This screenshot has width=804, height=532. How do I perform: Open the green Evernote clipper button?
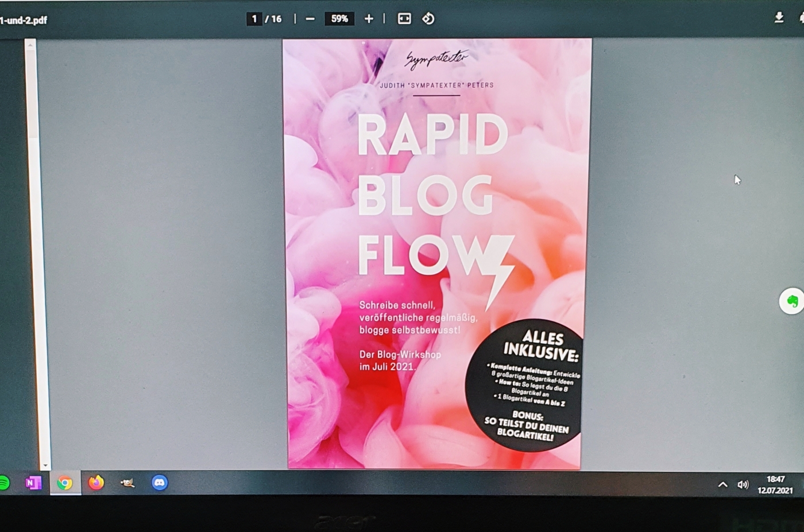[x=792, y=301]
